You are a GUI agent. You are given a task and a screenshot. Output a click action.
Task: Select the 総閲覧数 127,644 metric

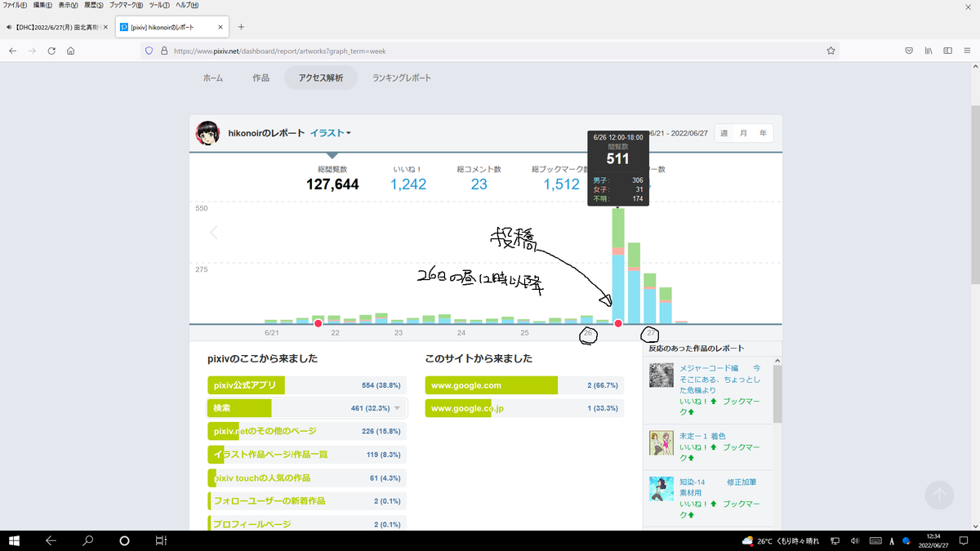point(332,178)
